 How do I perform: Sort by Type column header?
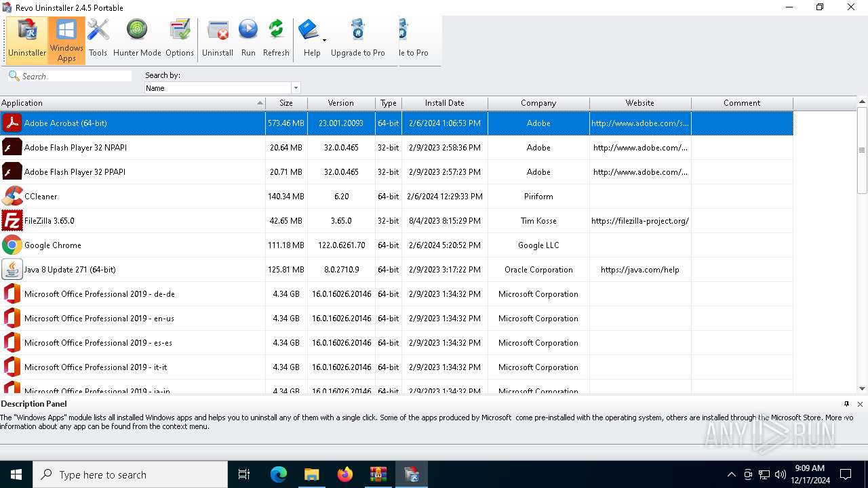click(x=389, y=103)
